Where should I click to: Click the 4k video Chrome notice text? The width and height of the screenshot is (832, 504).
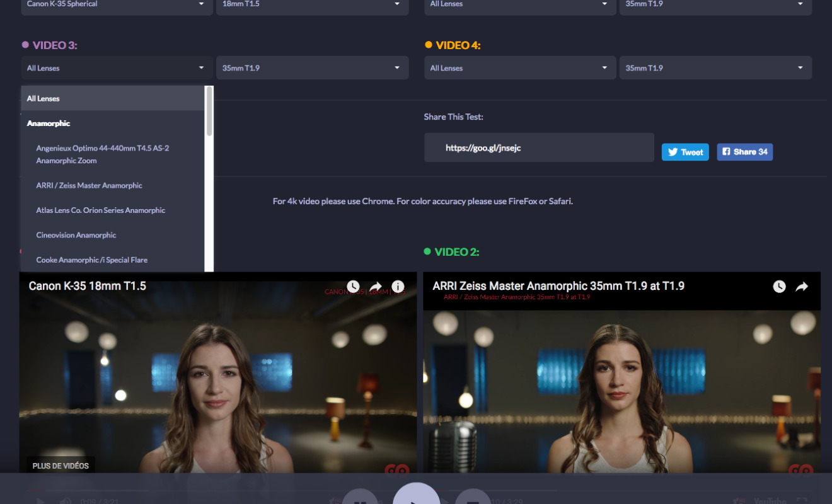pyautogui.click(x=422, y=202)
